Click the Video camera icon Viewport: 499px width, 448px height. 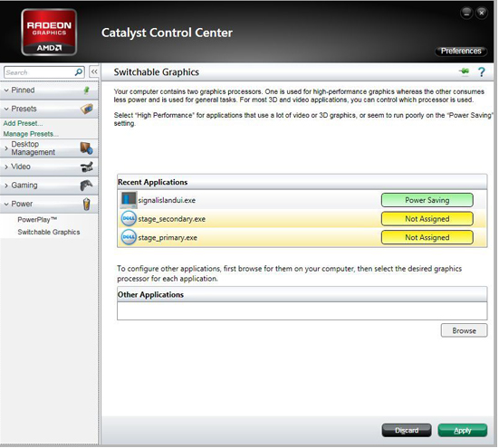click(x=87, y=167)
